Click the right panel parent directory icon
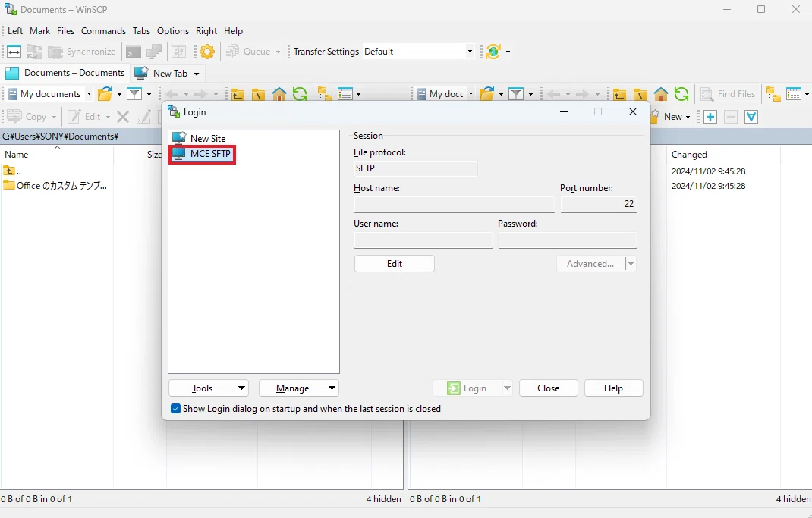The width and height of the screenshot is (812, 518). tap(619, 94)
